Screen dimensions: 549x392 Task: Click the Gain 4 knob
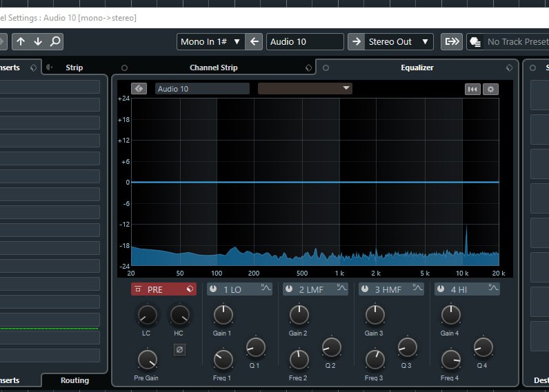point(451,315)
